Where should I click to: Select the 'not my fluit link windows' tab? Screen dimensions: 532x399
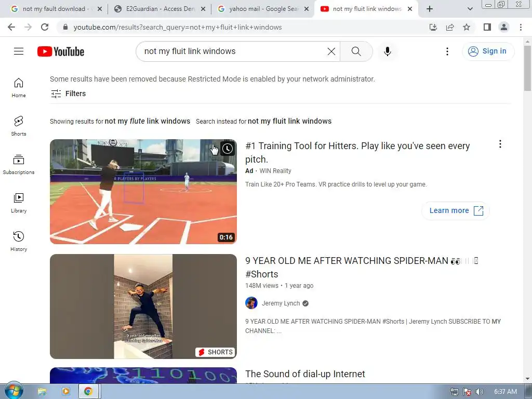(367, 9)
